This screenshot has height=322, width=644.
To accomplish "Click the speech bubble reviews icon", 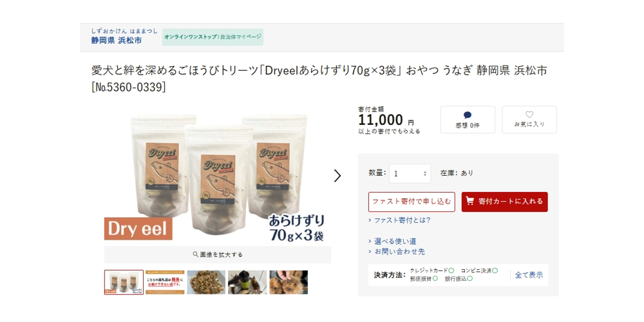I will pos(468,115).
